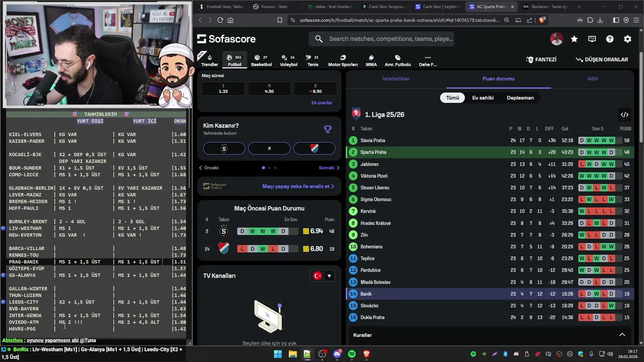
Task: Open Sofascore favorites star icon
Action: (574, 39)
